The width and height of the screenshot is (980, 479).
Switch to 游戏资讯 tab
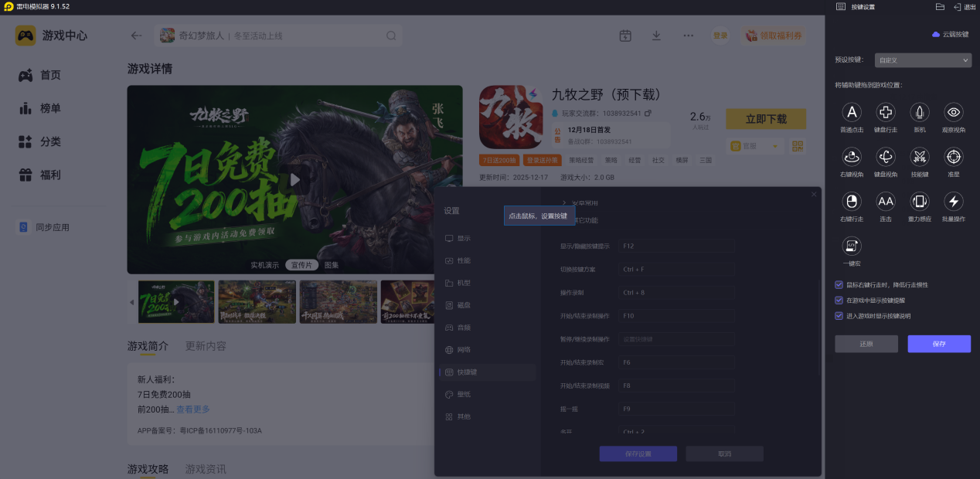pos(206,469)
